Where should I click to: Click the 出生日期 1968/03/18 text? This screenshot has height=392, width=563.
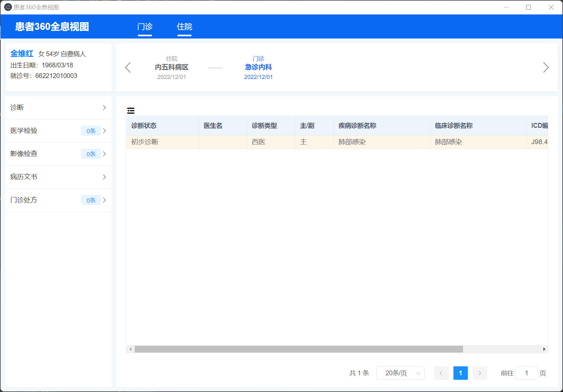(42, 65)
